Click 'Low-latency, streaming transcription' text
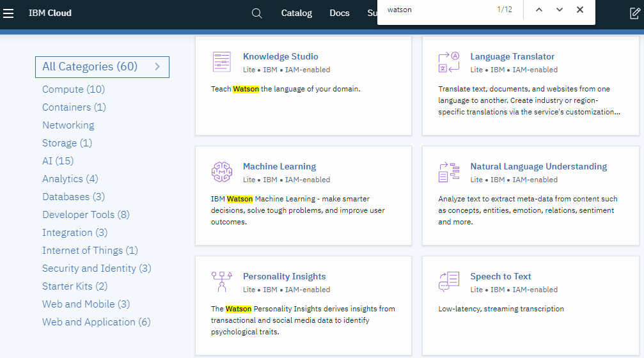 point(501,309)
